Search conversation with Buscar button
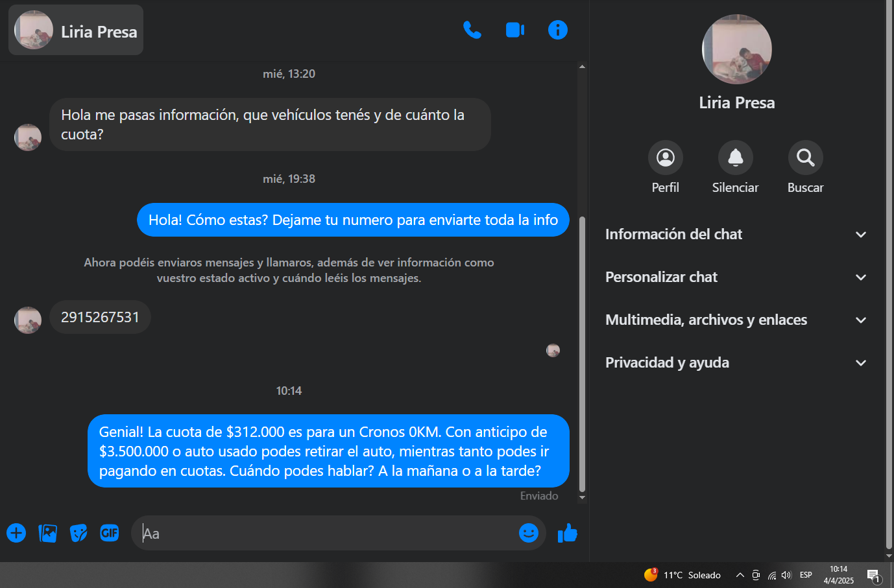 tap(805, 158)
